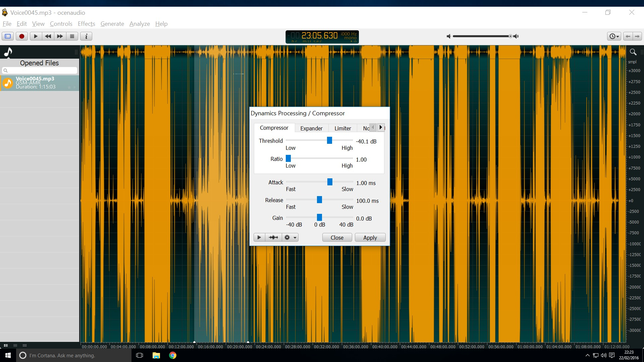This screenshot has height=362, width=644.
Task: Click the record button in main toolbar
Action: pos(22,36)
